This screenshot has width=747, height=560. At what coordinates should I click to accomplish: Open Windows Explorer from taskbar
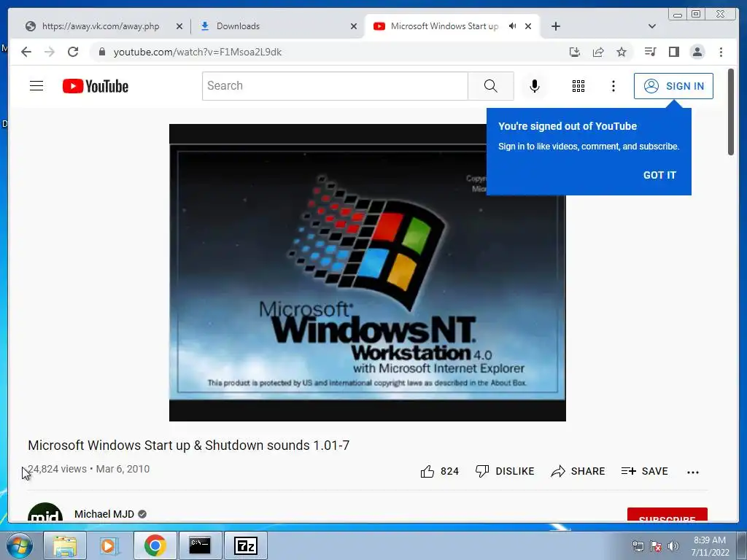(x=65, y=545)
